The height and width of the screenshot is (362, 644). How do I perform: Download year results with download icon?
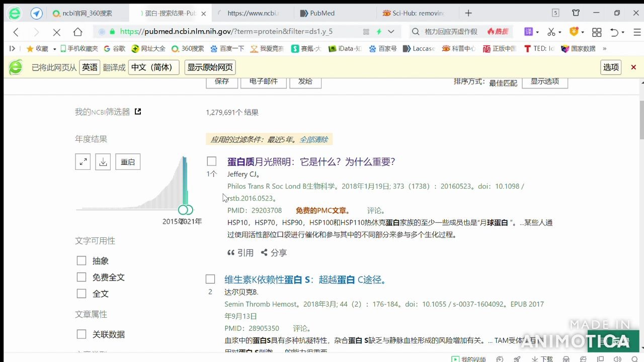(103, 162)
